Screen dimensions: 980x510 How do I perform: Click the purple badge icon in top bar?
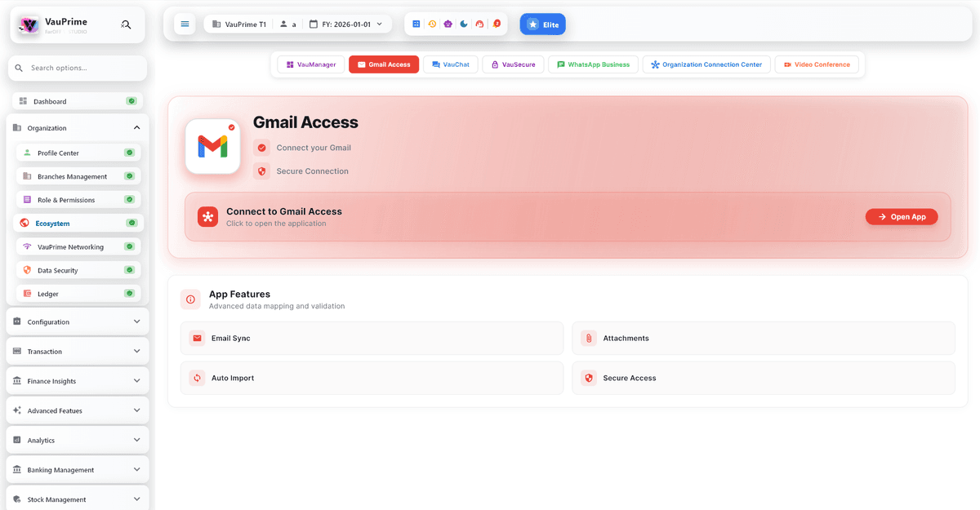click(x=448, y=24)
